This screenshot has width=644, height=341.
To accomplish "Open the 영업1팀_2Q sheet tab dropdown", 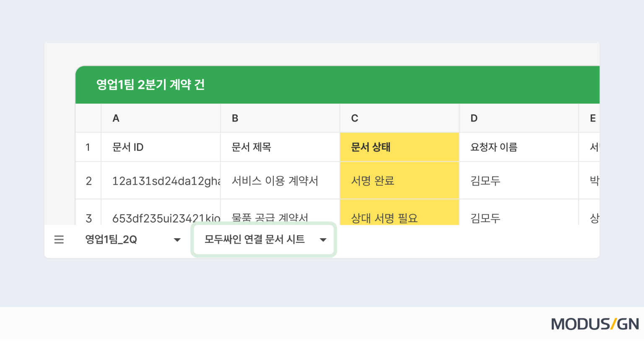I will pos(177,239).
